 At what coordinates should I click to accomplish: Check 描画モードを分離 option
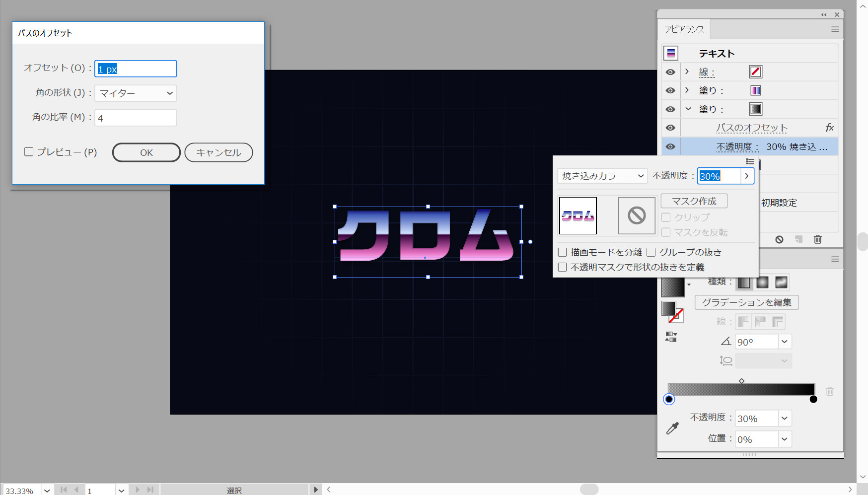tap(563, 252)
